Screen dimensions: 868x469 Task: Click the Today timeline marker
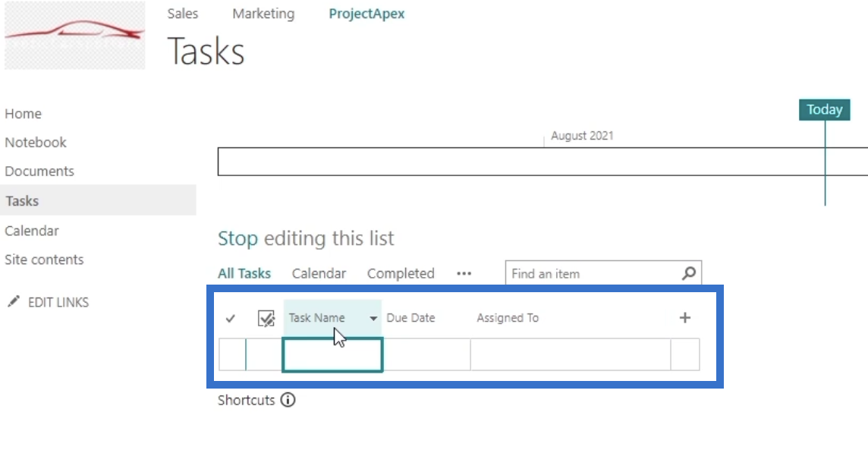pyautogui.click(x=824, y=109)
